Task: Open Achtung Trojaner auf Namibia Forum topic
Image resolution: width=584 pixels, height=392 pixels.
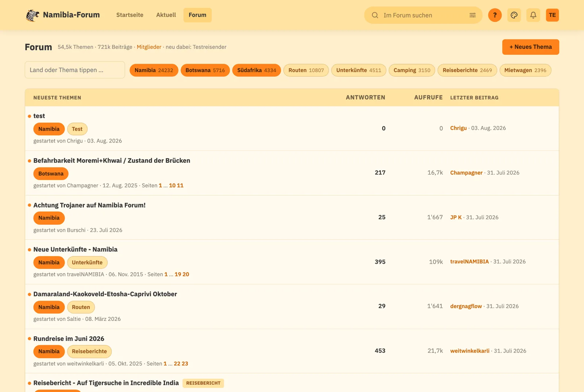Action: tap(89, 205)
